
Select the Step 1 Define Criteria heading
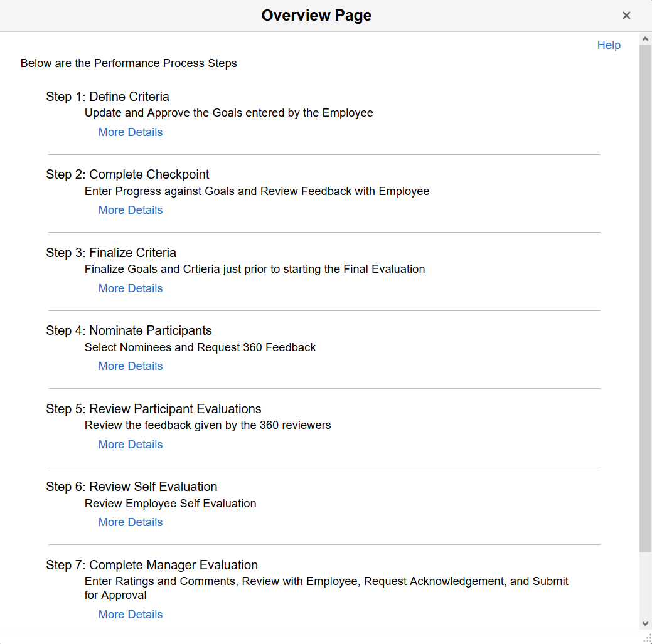(107, 96)
